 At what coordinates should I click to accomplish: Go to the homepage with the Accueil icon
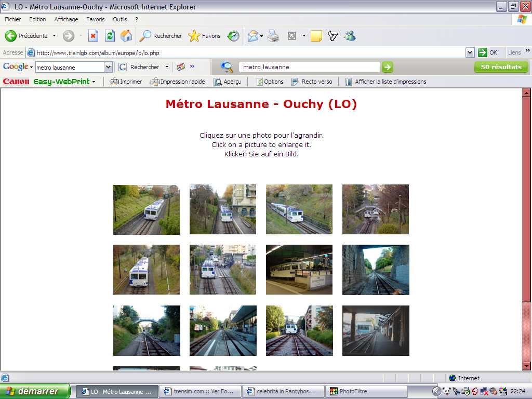click(126, 36)
